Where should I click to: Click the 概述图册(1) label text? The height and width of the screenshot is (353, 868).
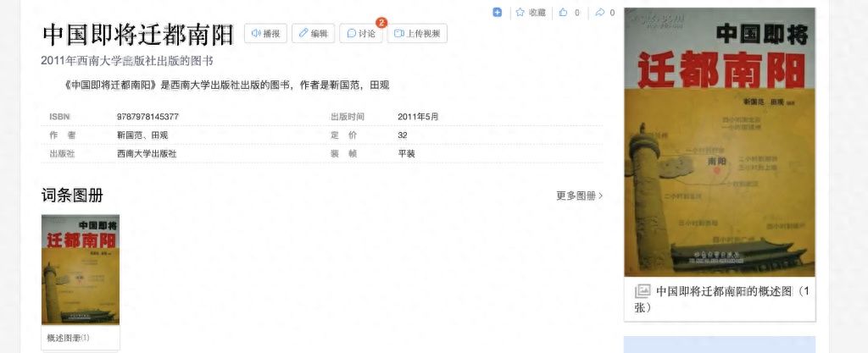tap(68, 338)
